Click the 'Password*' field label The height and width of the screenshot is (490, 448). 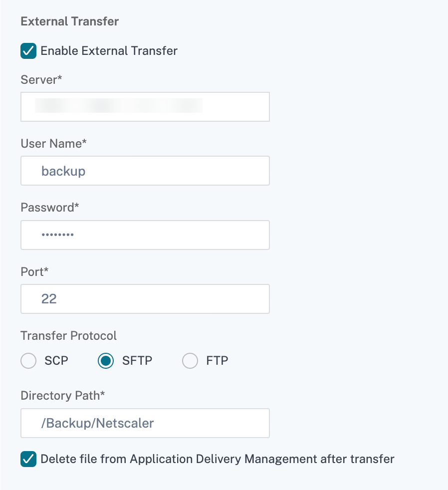click(x=50, y=208)
